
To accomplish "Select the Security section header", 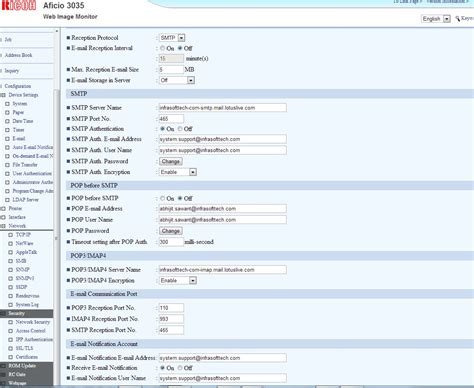I will 26,313.
